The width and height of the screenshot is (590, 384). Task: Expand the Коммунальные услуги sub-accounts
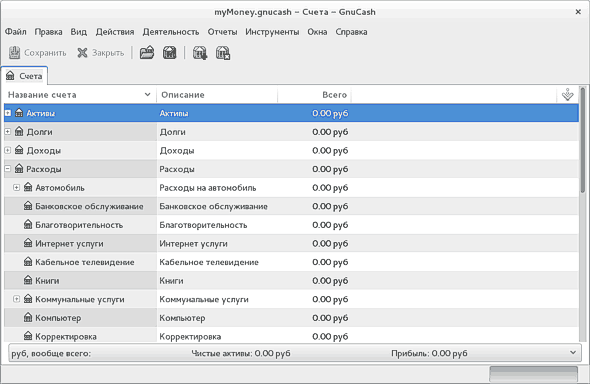point(16,299)
